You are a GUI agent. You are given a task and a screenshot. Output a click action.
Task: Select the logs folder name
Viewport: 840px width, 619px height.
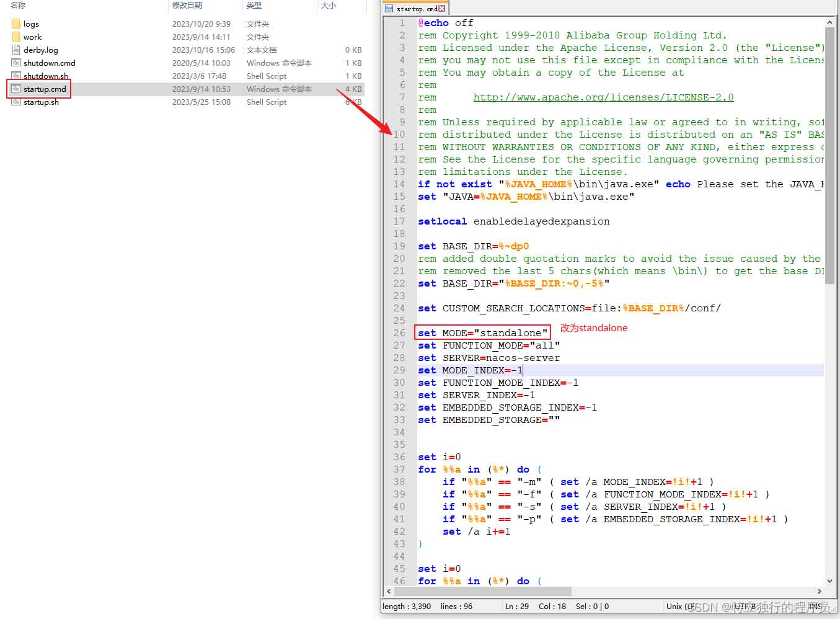pos(31,24)
